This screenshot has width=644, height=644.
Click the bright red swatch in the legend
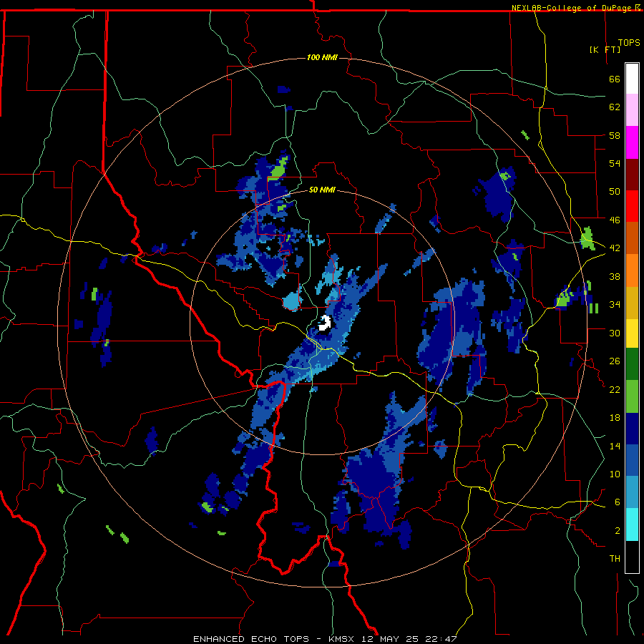[x=632, y=206]
